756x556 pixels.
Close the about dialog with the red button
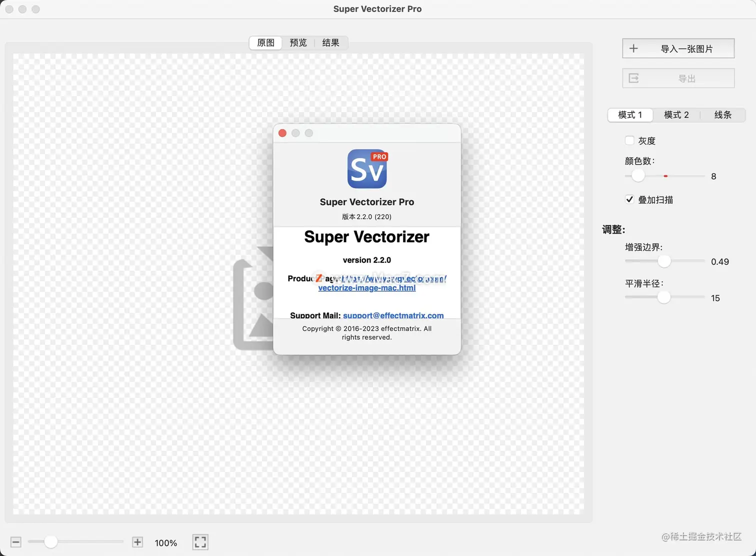tap(282, 133)
